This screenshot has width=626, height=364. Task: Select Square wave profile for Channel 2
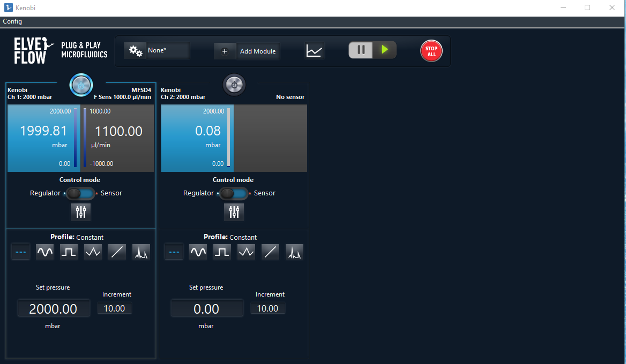point(222,252)
